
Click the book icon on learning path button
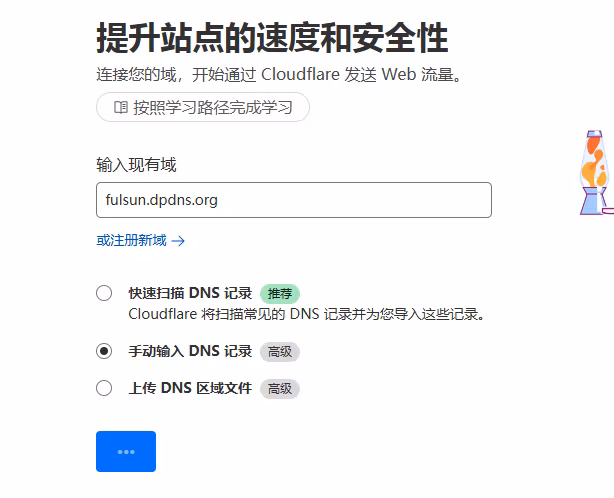[x=120, y=107]
